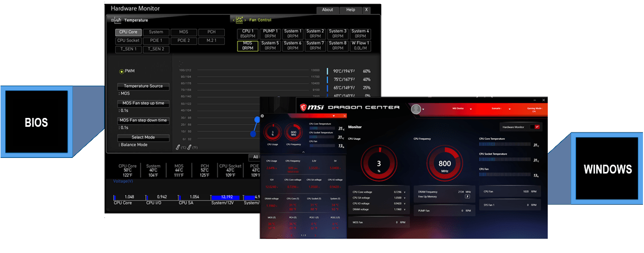Screen dimensions: 644x253
Task: Click the mini monitor widget gear icon
Action: pyautogui.click(x=262, y=116)
